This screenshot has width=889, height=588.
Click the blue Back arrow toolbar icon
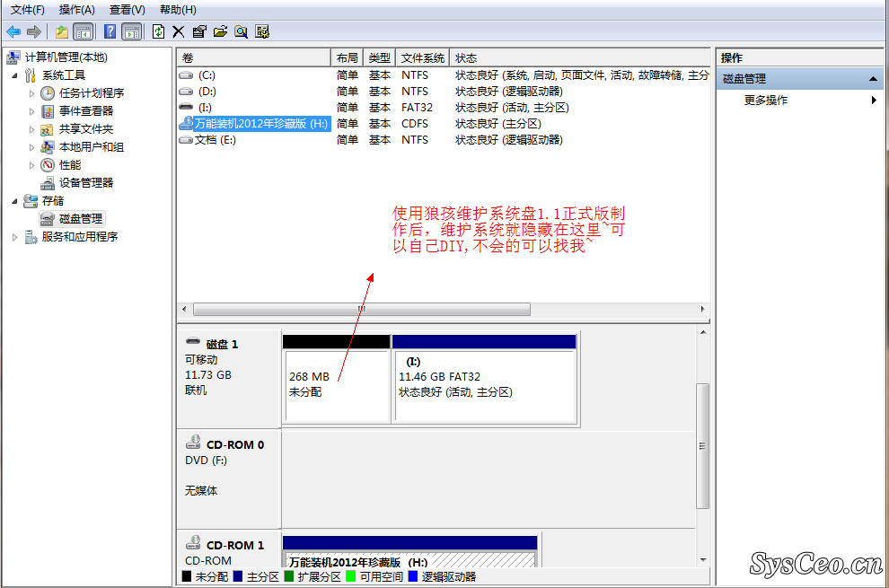click(13, 31)
